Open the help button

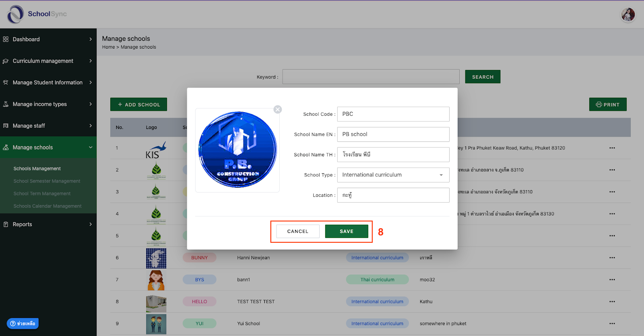pyautogui.click(x=23, y=324)
